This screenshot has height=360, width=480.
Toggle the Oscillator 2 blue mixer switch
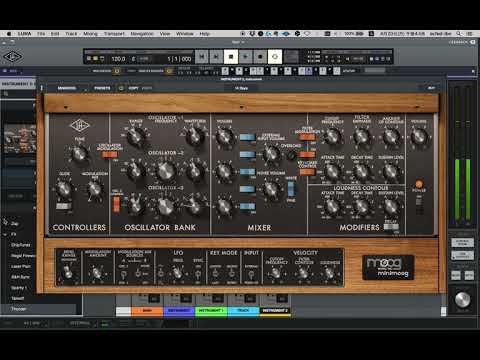[247, 172]
